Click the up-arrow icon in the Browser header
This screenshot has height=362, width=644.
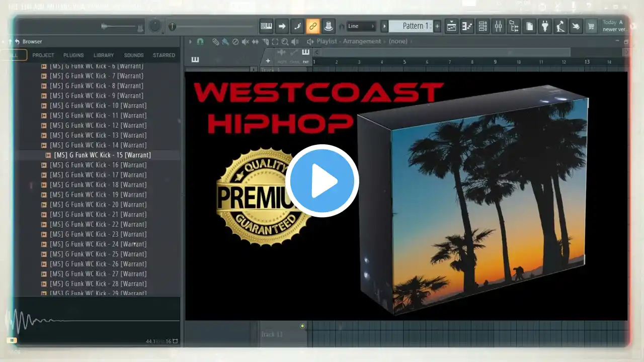tap(10, 42)
